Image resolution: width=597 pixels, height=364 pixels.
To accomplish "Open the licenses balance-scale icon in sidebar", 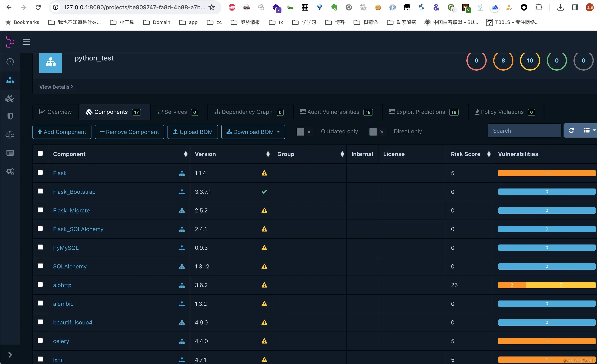I will (x=10, y=135).
